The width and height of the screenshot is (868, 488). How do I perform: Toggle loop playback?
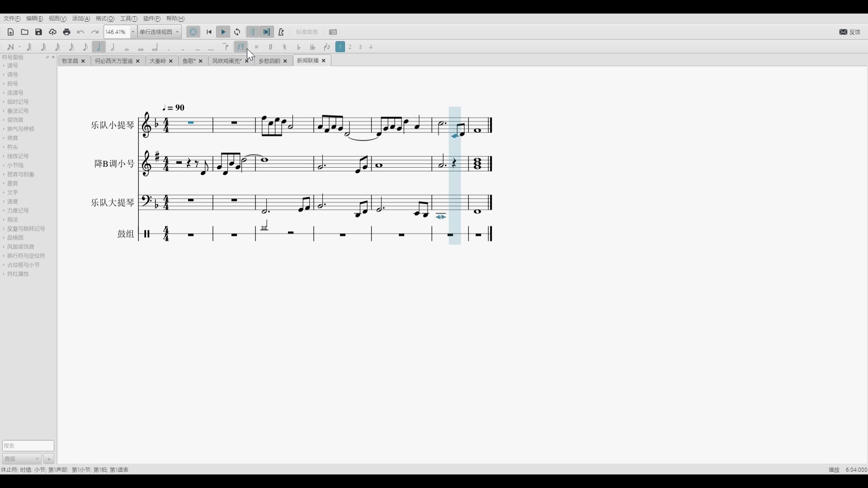(237, 32)
